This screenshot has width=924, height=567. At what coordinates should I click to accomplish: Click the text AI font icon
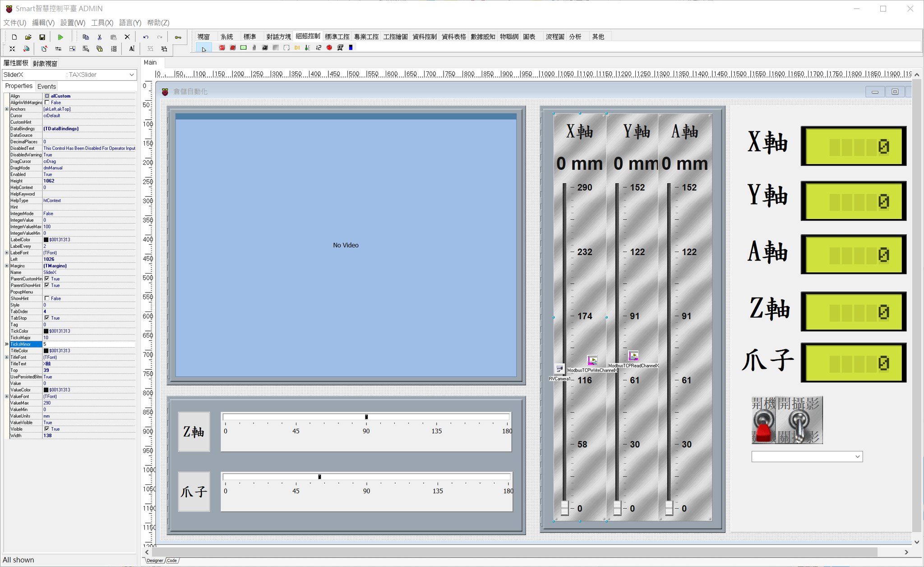point(132,49)
